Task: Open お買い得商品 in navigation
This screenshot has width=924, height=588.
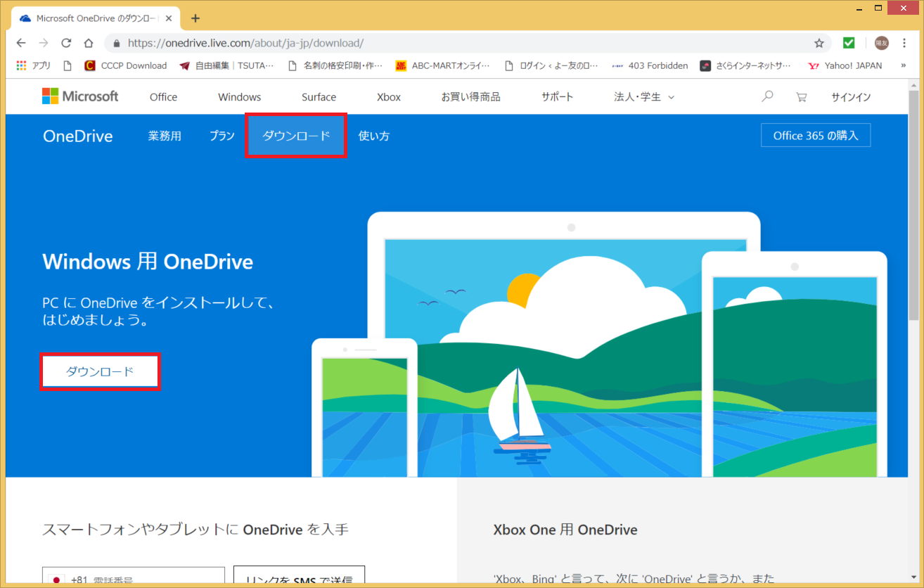Action: (x=470, y=97)
